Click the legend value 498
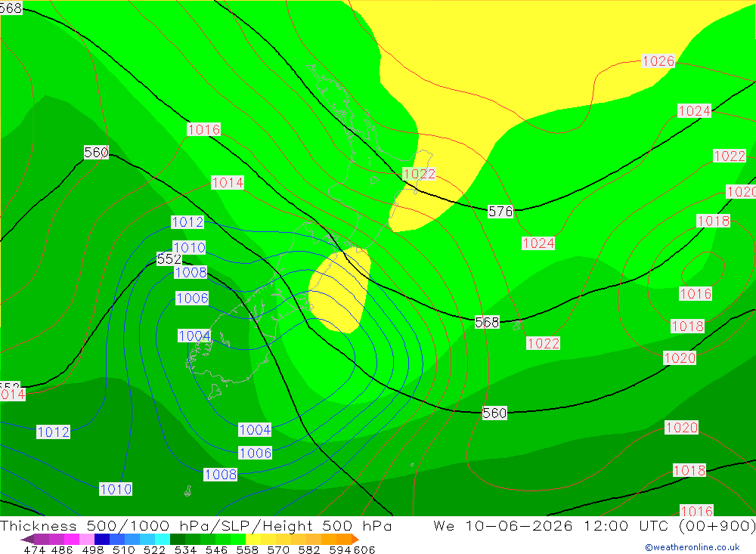Viewport: 756px width, 554px height. [x=92, y=549]
